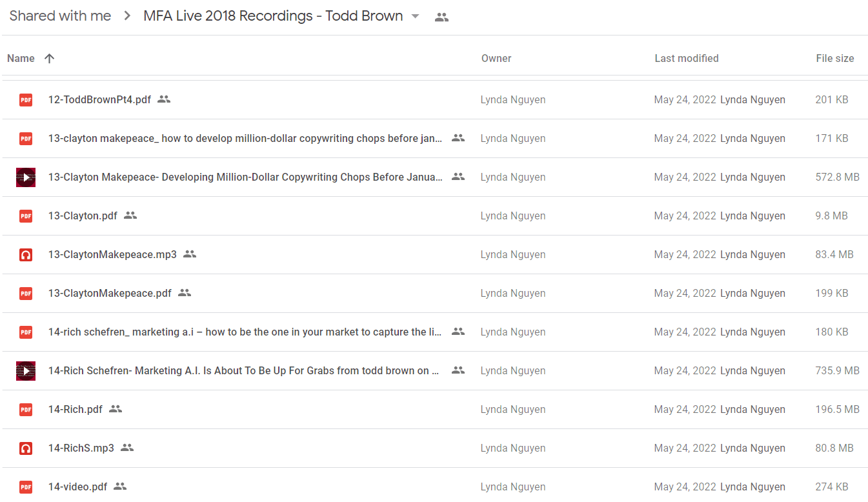Click the May 24, 2022 date for 14-Rich.pdf
This screenshot has height=502, width=868.
[x=685, y=410]
